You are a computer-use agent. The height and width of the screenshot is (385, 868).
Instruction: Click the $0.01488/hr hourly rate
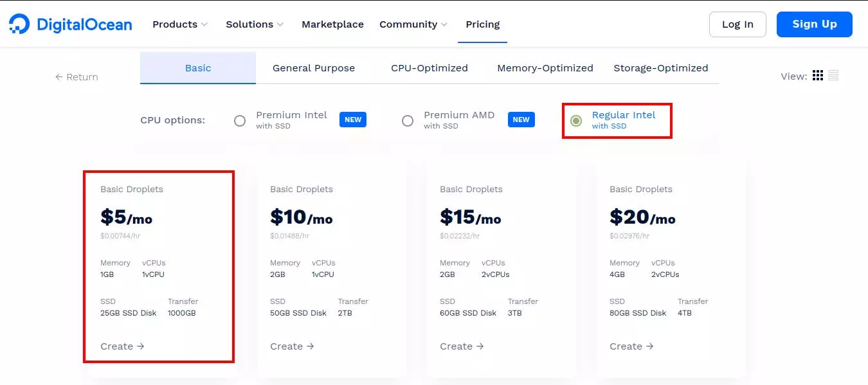(290, 236)
